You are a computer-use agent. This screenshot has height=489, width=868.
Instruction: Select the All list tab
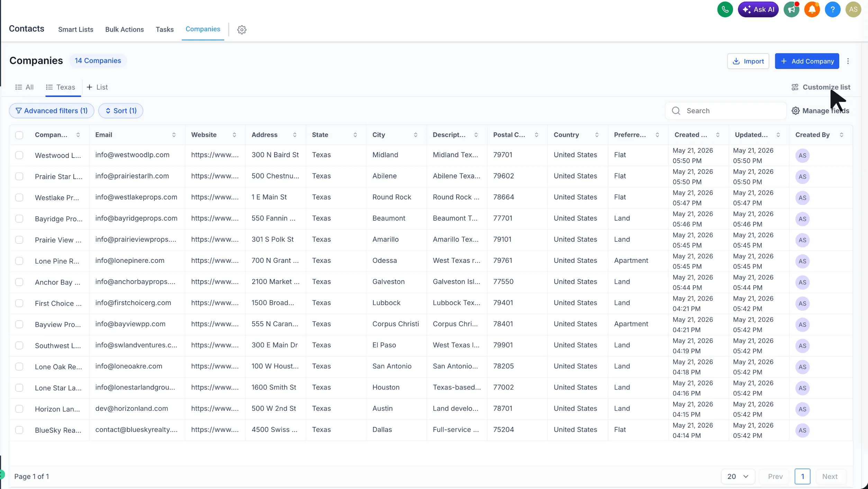24,87
